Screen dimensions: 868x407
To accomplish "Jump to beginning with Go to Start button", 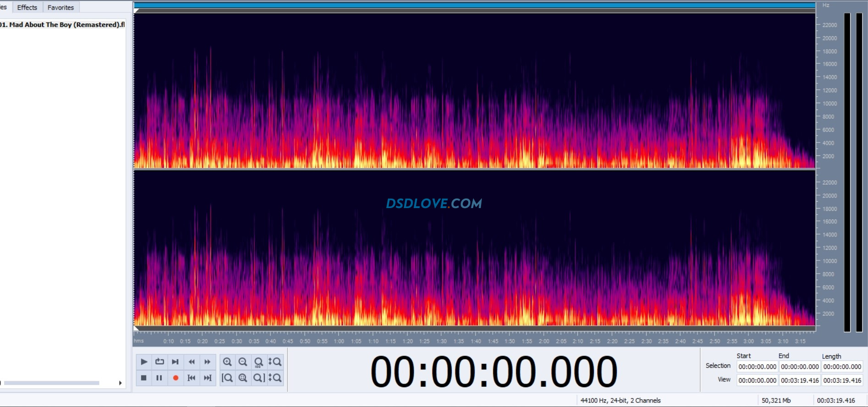I will pyautogui.click(x=192, y=378).
